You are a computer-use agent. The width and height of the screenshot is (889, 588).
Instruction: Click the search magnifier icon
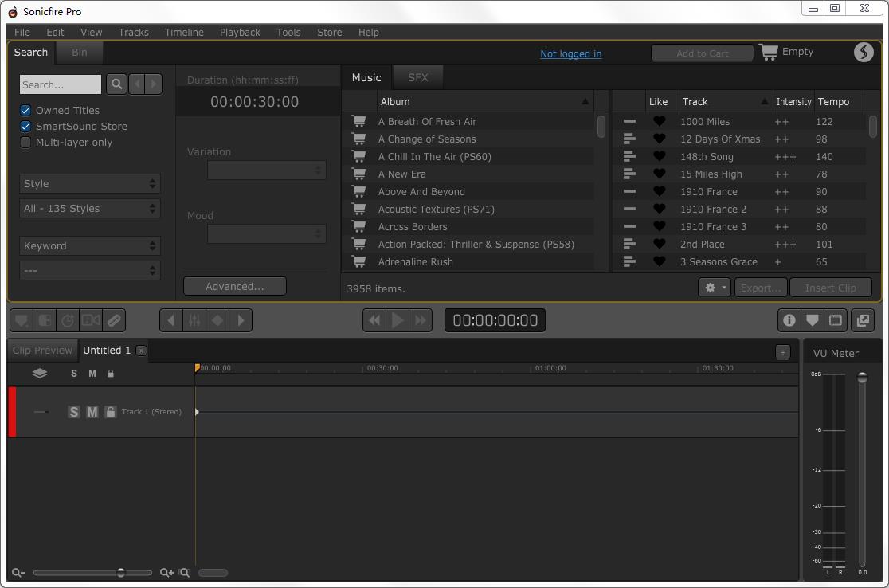tap(116, 84)
